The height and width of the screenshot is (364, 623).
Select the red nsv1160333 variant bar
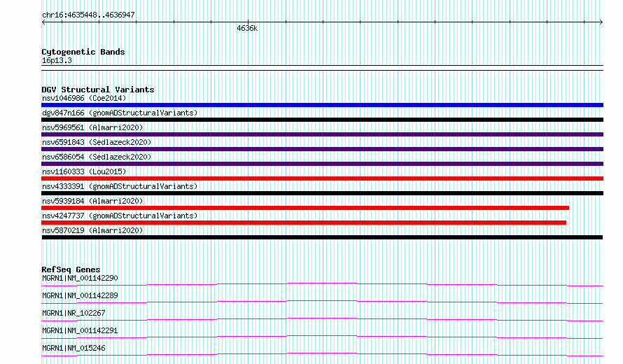pos(322,178)
